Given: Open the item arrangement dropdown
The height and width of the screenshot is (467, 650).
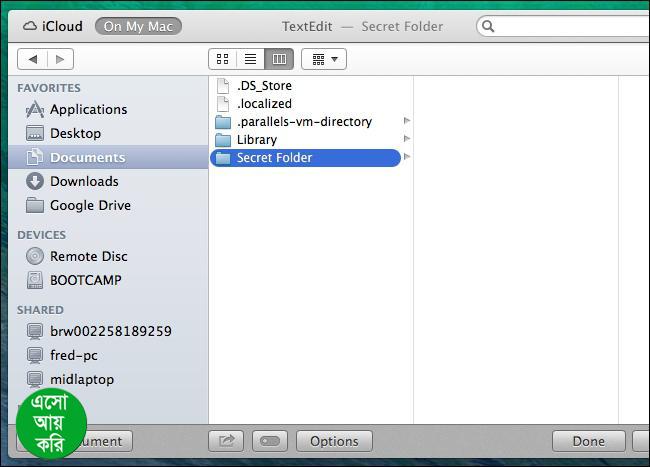Looking at the screenshot, I should 324,59.
